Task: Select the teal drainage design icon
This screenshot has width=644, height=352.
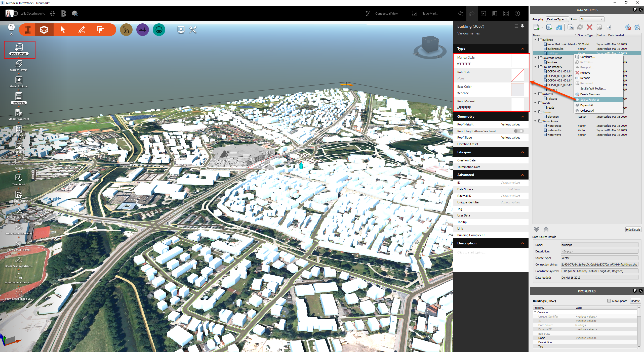Action: (159, 30)
